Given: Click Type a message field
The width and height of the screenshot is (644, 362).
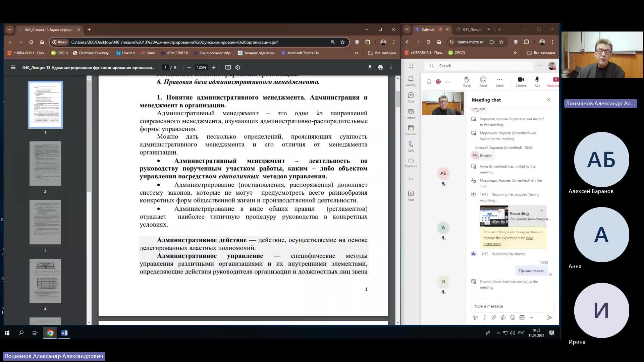Looking at the screenshot, I should 513,306.
